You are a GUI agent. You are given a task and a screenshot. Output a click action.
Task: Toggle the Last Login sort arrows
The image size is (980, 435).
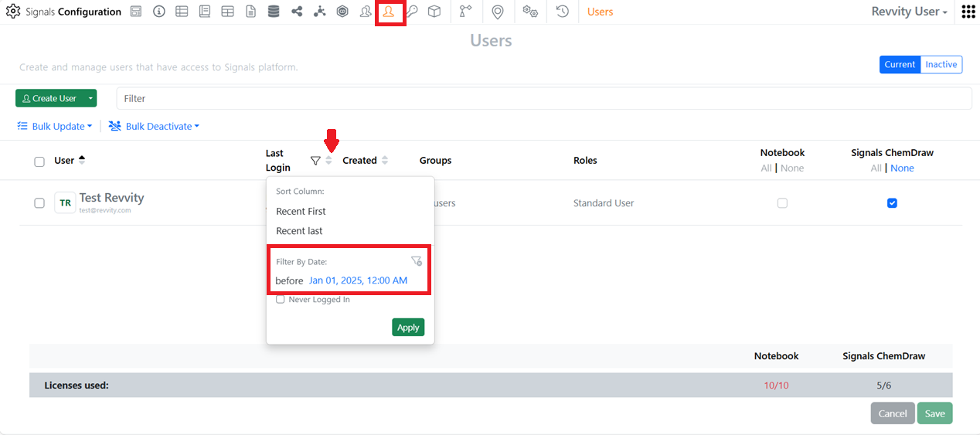click(328, 161)
